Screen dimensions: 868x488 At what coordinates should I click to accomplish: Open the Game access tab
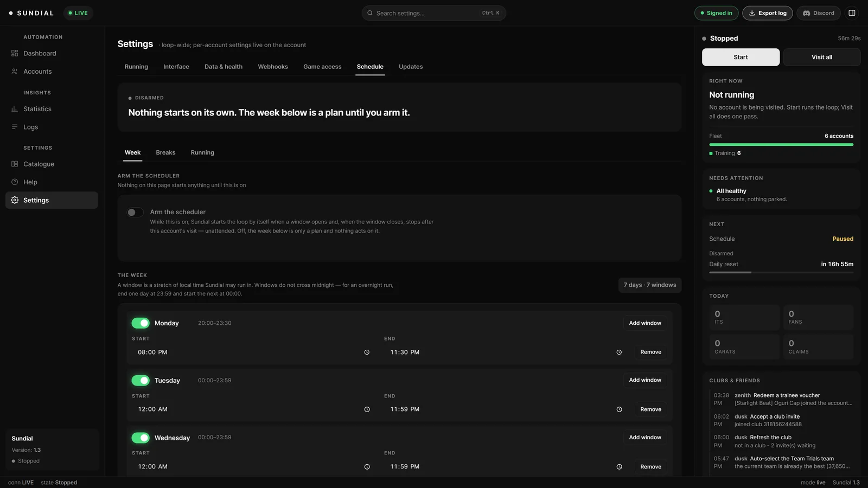tap(322, 67)
